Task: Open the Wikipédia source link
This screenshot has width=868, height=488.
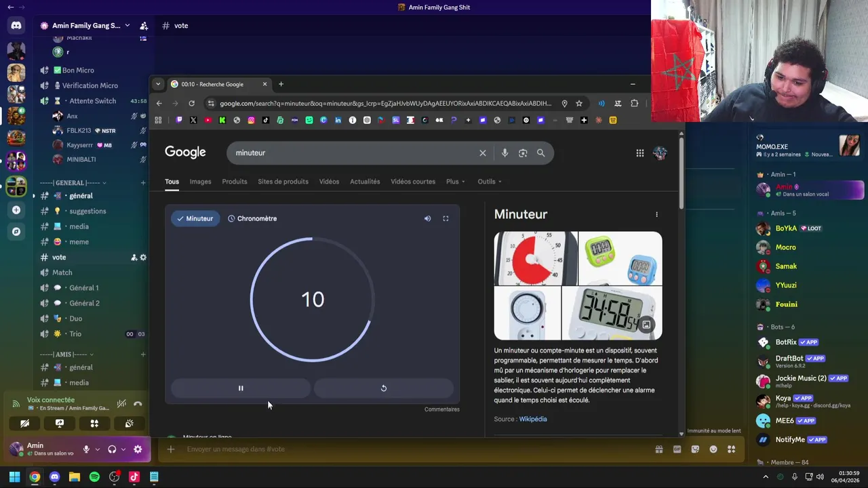Action: point(533,419)
